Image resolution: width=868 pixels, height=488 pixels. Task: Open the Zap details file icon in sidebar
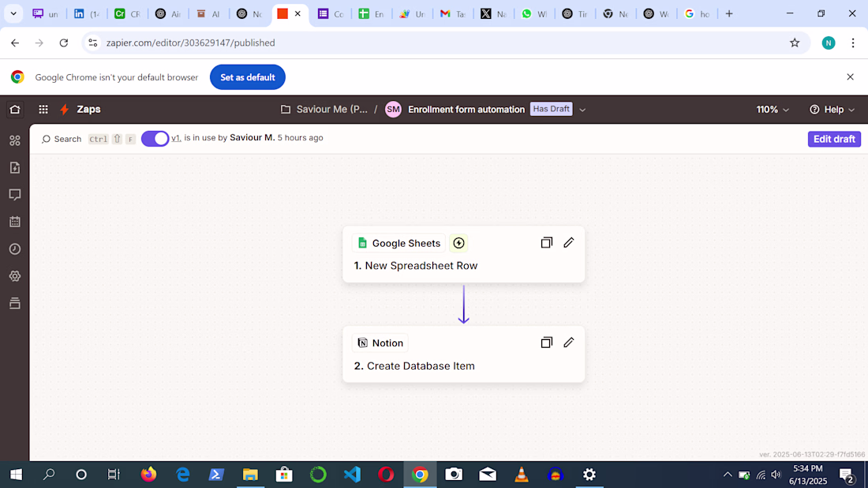15,168
